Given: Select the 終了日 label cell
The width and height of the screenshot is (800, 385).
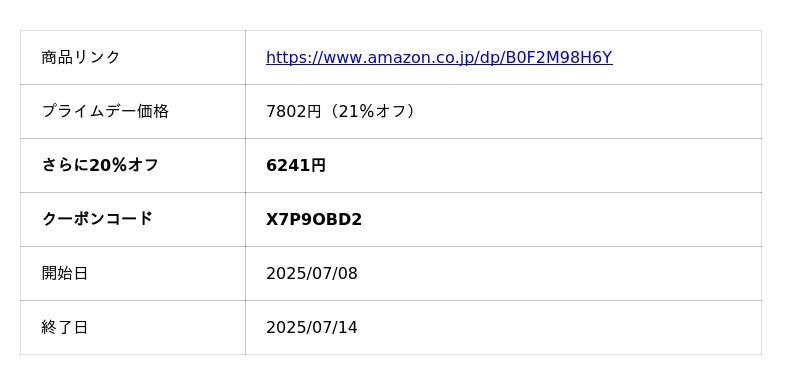Looking at the screenshot, I should (x=133, y=327).
